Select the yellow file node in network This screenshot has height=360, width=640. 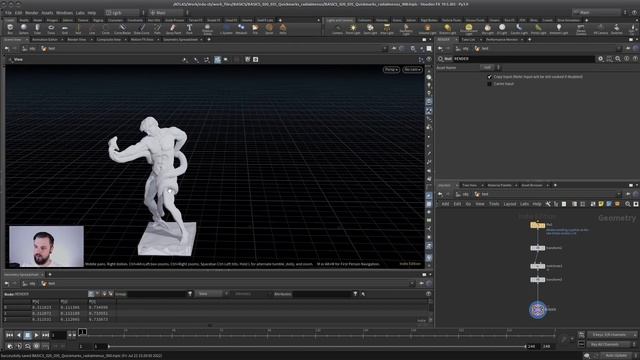[x=538, y=225]
